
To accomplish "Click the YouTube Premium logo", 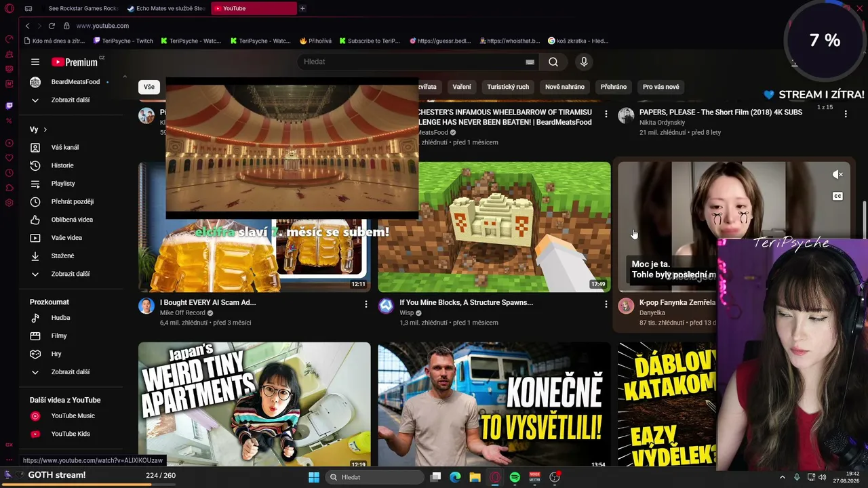I will [75, 62].
